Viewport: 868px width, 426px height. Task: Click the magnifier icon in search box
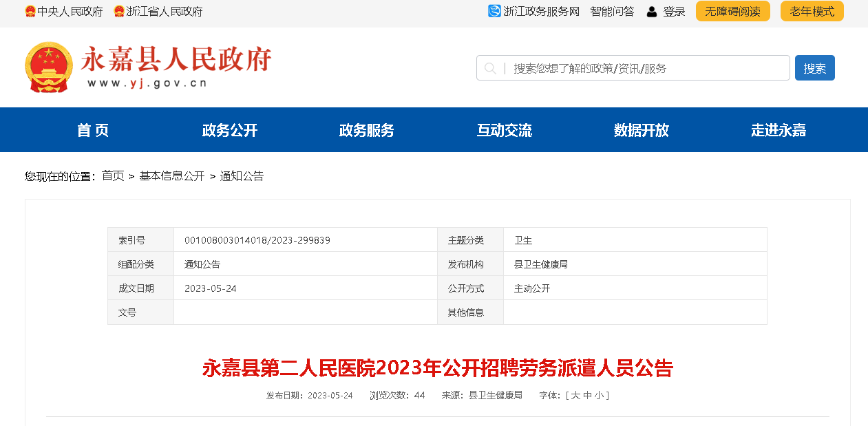click(490, 68)
